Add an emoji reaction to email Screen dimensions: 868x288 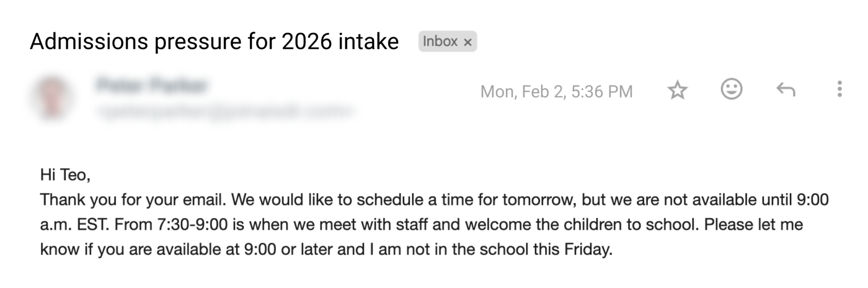[x=731, y=89]
